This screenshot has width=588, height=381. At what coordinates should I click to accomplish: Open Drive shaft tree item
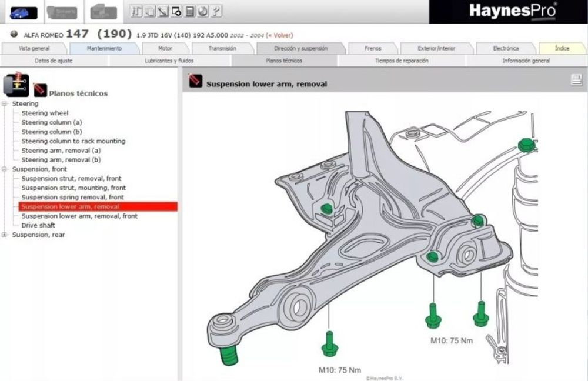[x=38, y=225]
